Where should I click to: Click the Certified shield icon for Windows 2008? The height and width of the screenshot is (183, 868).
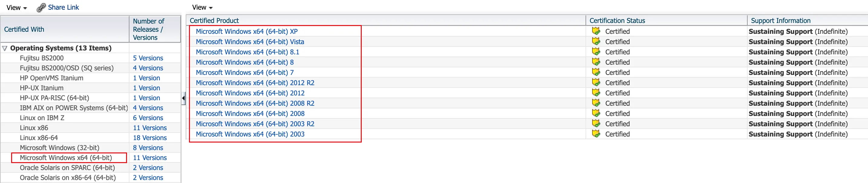596,113
